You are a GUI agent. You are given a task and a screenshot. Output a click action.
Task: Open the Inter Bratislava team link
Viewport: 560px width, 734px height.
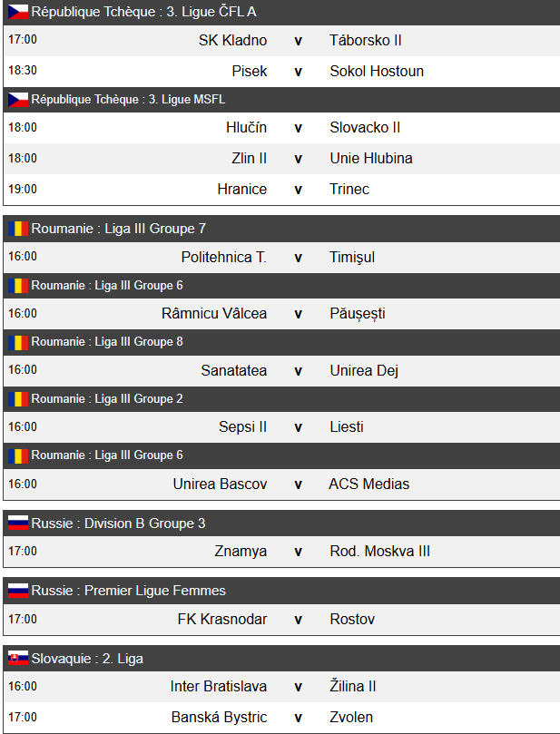[x=218, y=686]
